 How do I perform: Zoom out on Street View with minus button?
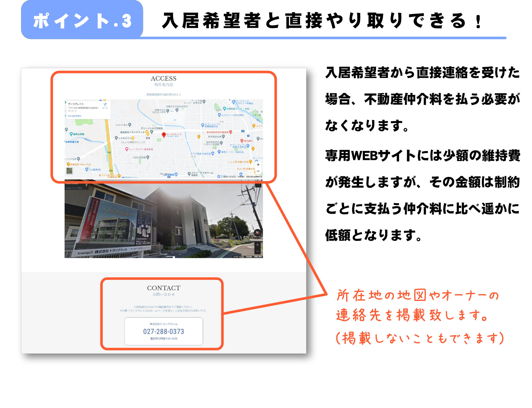[257, 251]
